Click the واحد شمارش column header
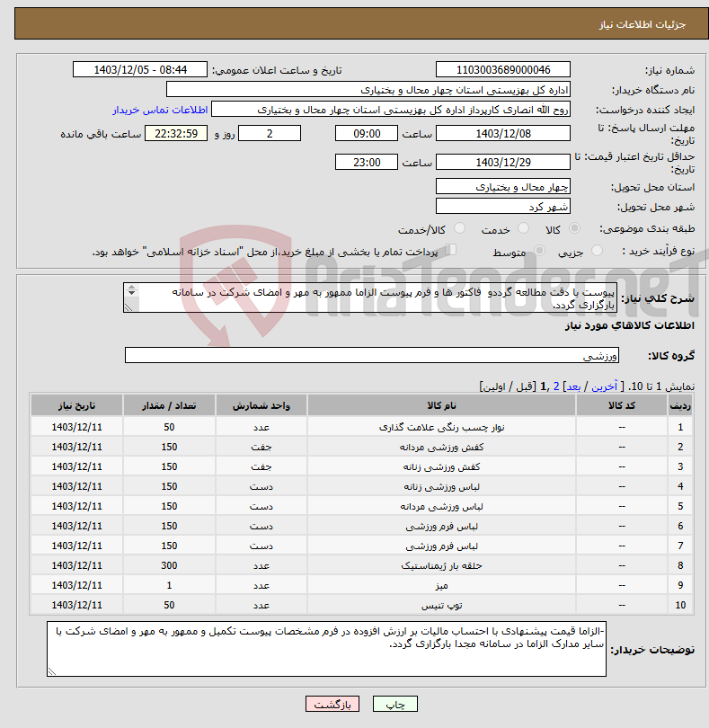 pos(261,405)
